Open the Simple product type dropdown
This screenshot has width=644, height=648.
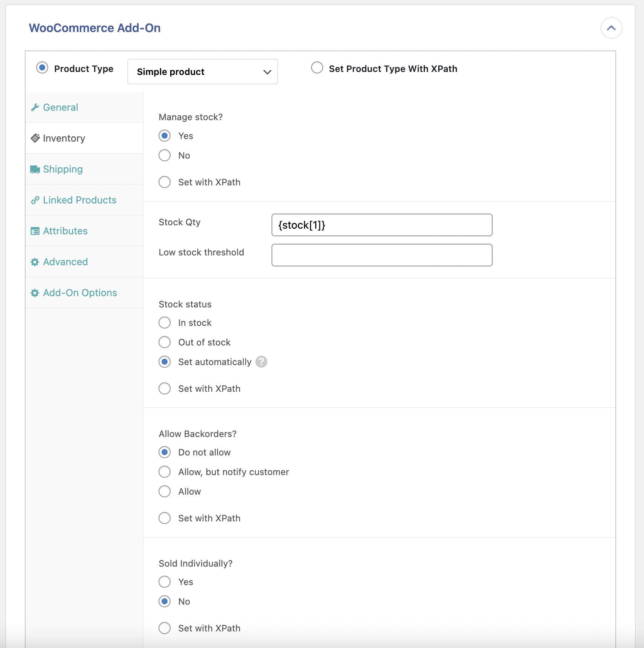(203, 72)
